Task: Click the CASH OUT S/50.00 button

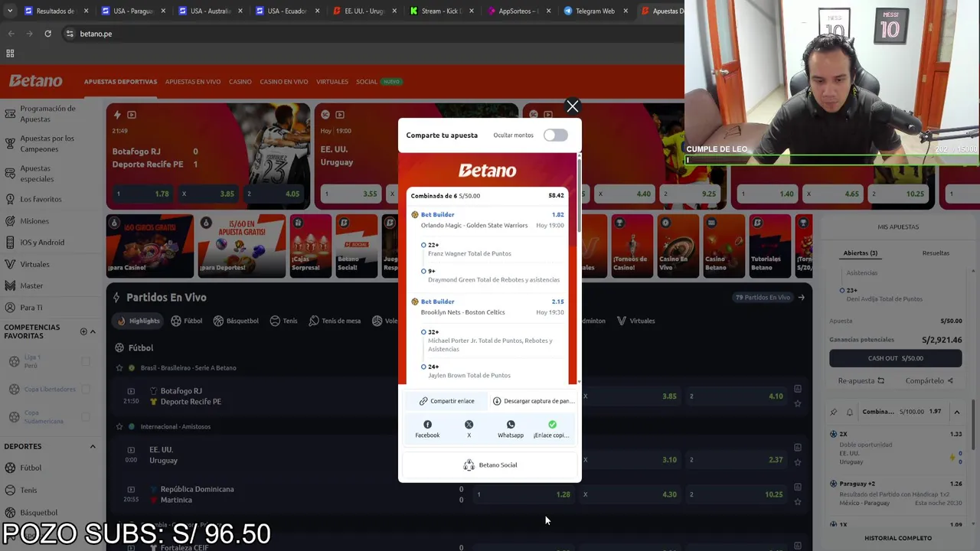Action: [x=896, y=358]
